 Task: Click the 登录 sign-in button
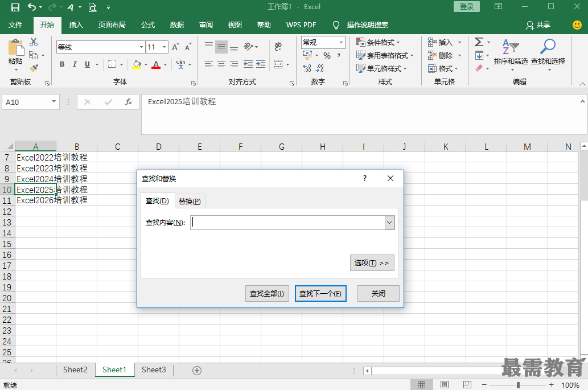467,7
